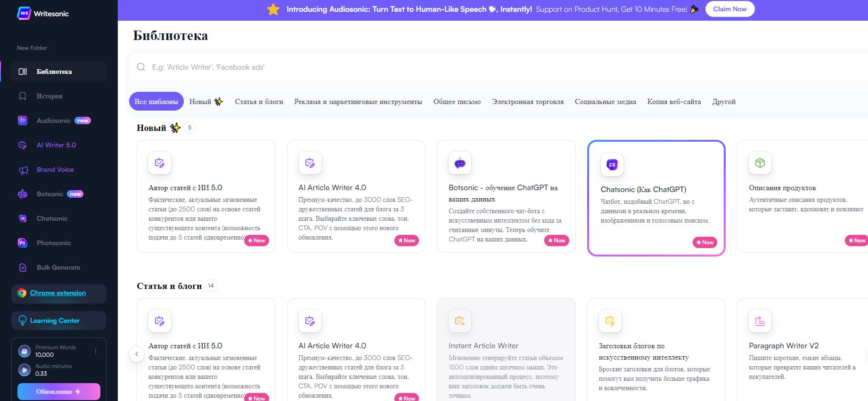Open the Chatsonic (Как ChatGPT) card
Viewport: 868px width, 401px height.
pyautogui.click(x=656, y=198)
